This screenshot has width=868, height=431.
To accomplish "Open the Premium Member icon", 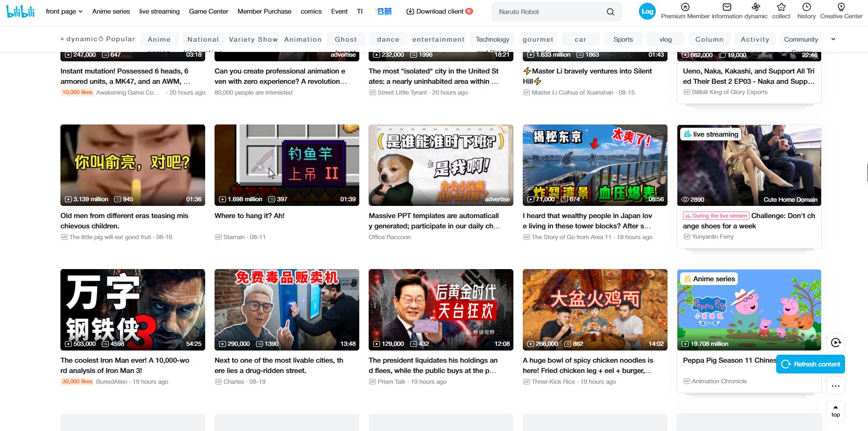I will (x=685, y=7).
